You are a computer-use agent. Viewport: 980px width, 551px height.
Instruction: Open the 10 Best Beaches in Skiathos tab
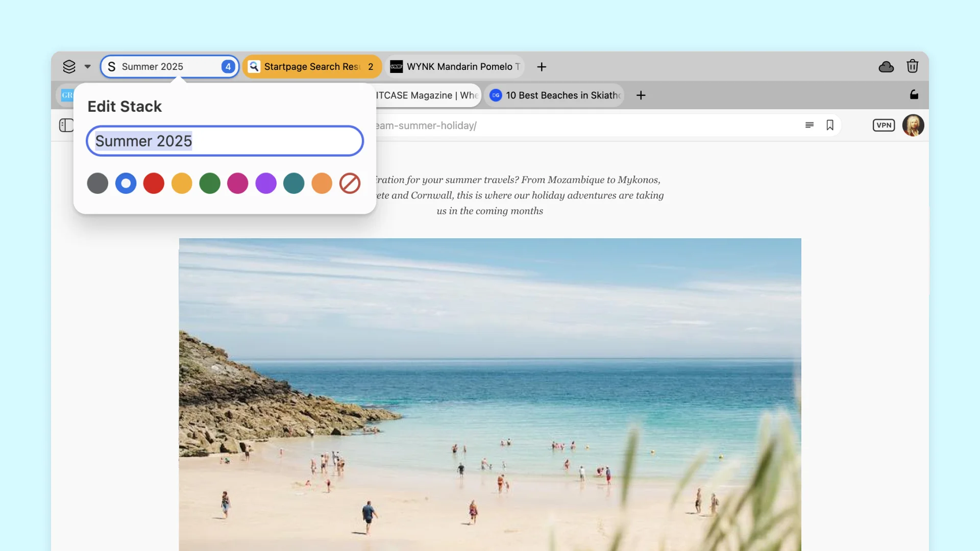(x=556, y=95)
